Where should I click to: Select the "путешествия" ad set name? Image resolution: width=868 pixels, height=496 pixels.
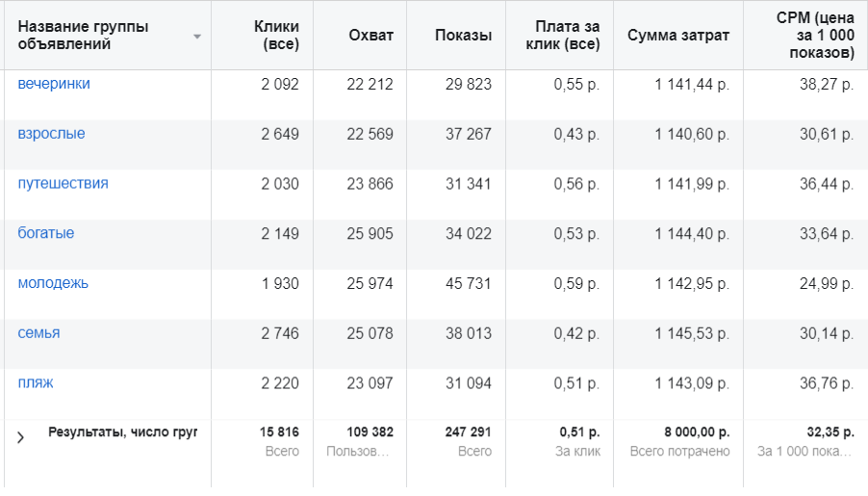point(63,184)
